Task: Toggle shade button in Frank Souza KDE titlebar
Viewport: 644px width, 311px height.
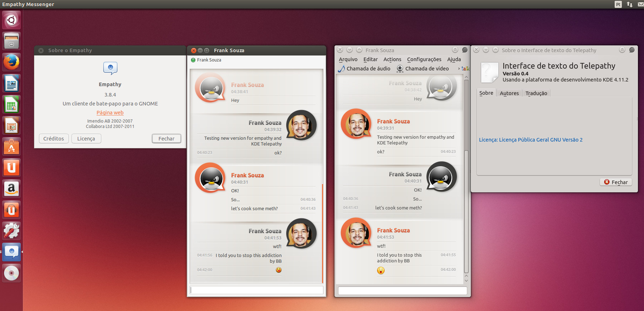Action: point(455,50)
